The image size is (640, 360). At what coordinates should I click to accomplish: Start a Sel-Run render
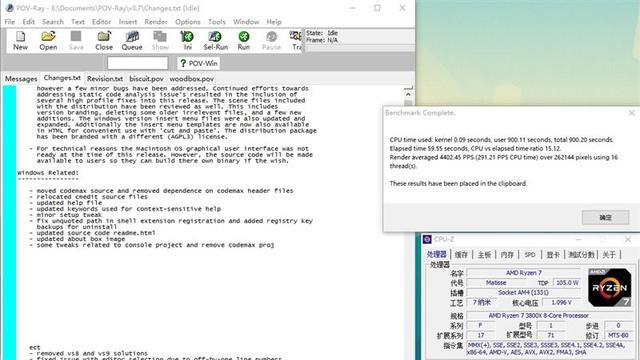216,40
